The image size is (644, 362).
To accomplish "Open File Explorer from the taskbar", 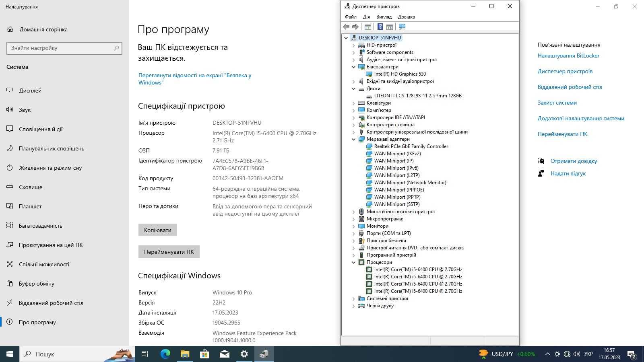I will (x=185, y=354).
